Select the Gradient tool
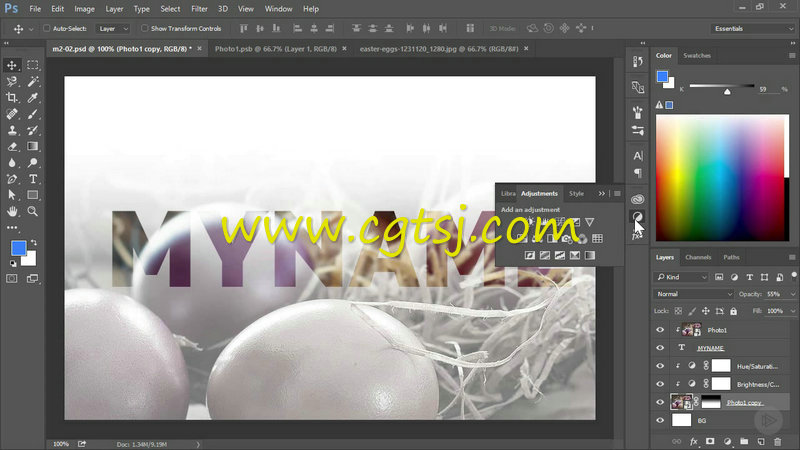Screen dimensions: 800x450 point(33,146)
